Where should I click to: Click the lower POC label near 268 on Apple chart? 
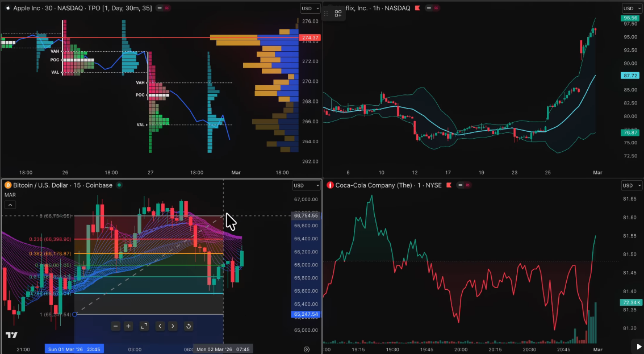click(x=140, y=95)
